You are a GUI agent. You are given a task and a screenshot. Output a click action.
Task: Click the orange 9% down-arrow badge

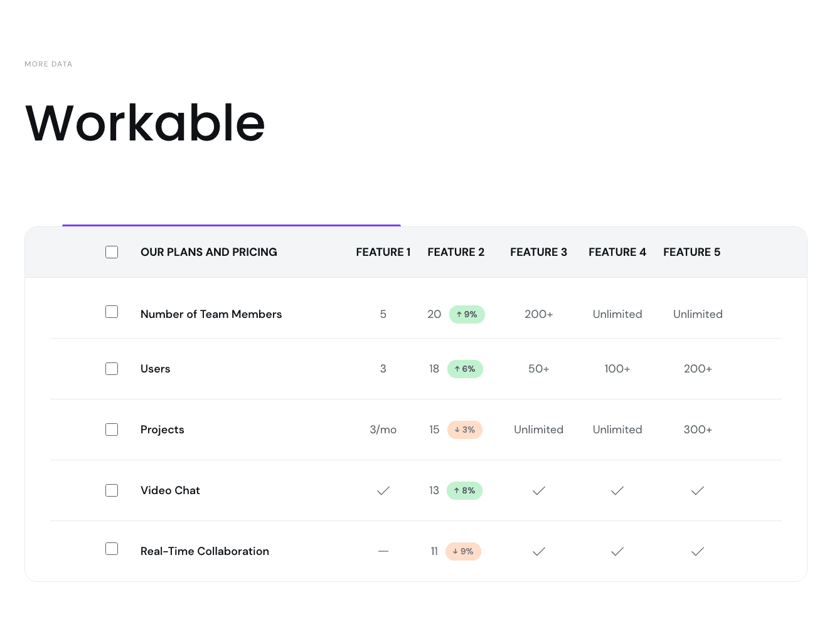(463, 551)
